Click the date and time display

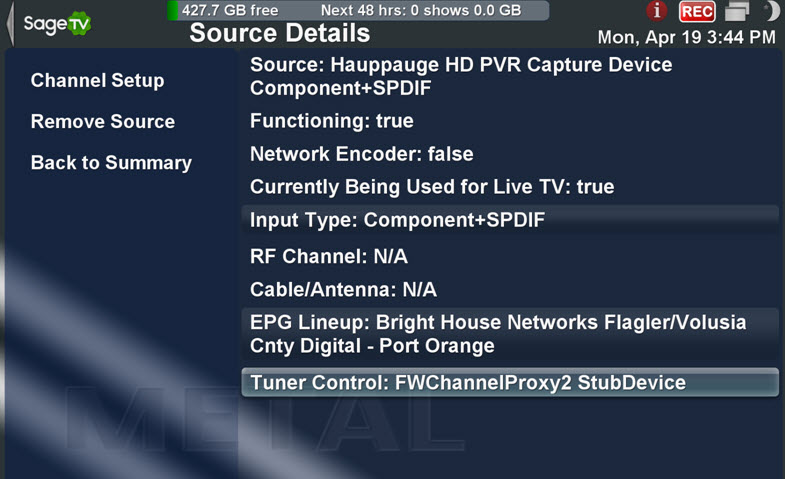click(686, 38)
